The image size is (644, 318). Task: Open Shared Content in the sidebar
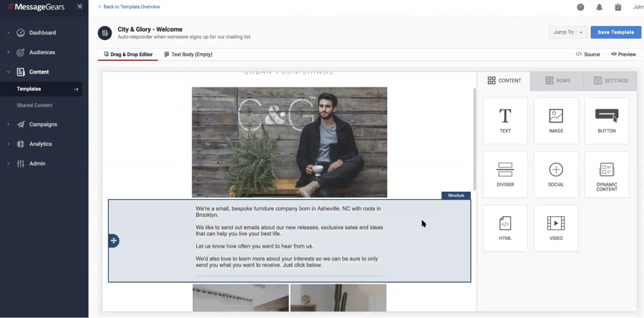34,105
